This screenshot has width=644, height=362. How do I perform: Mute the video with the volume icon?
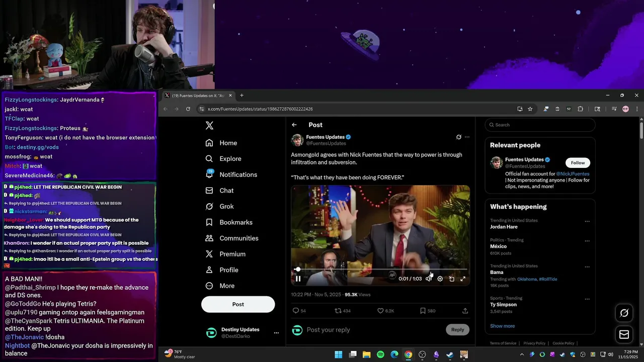429,279
